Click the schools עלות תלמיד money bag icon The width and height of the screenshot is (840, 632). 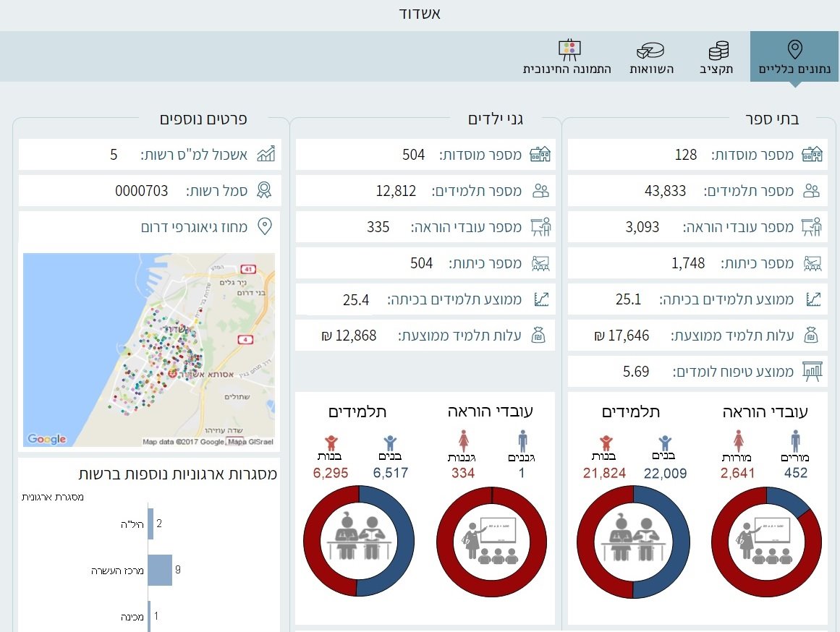tap(813, 336)
